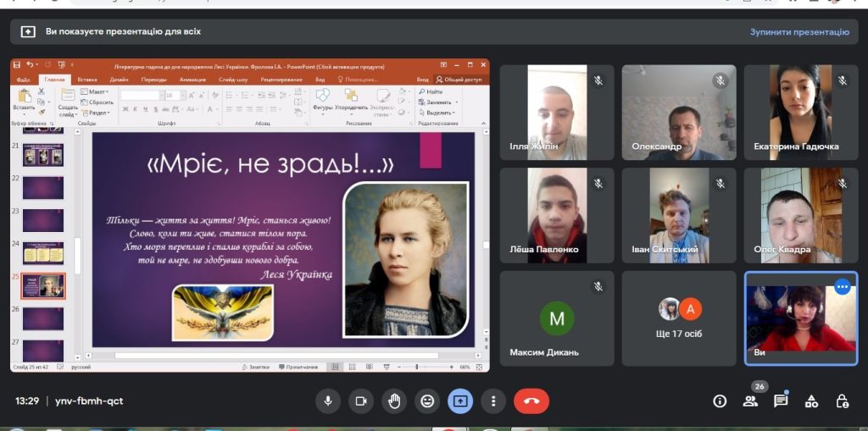Open host controls lock icon
Viewport: 868px width, 431px height.
842,401
